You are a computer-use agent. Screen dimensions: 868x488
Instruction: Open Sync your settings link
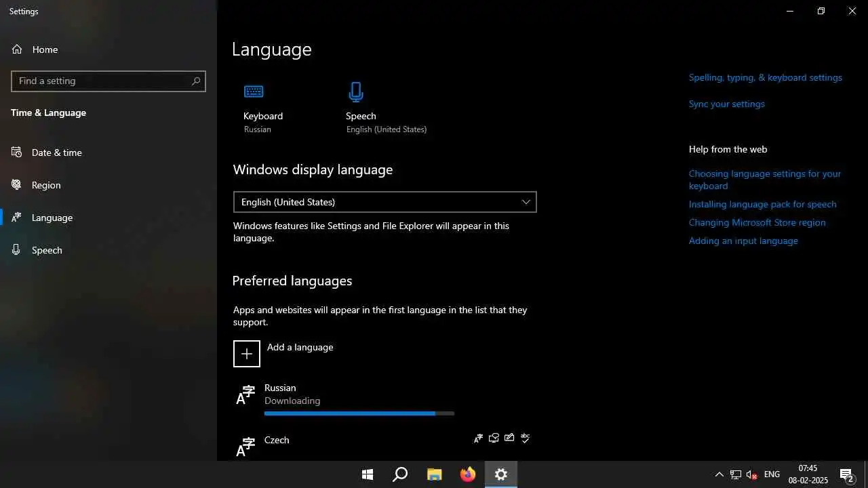pyautogui.click(x=727, y=104)
